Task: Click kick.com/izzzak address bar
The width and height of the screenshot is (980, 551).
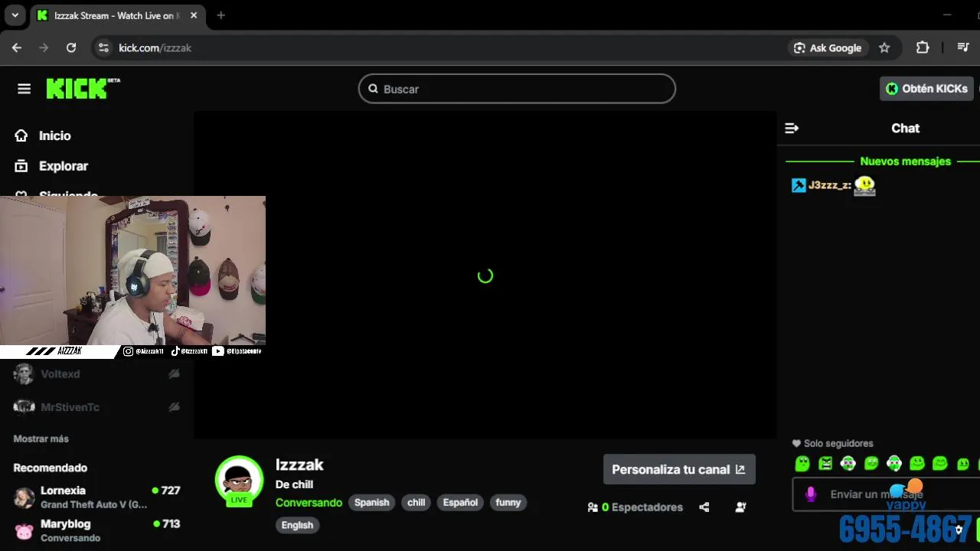Action: click(155, 47)
